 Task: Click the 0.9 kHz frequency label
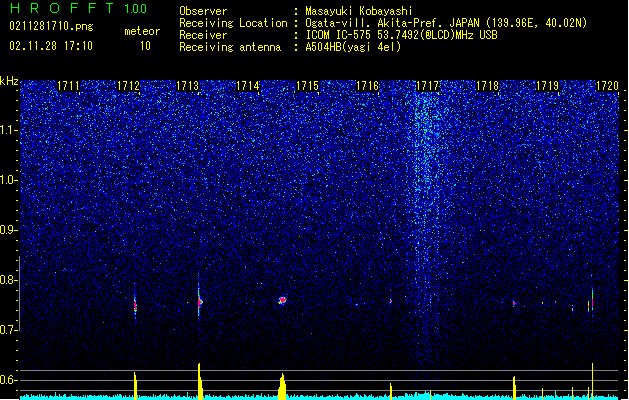pyautogui.click(x=8, y=230)
